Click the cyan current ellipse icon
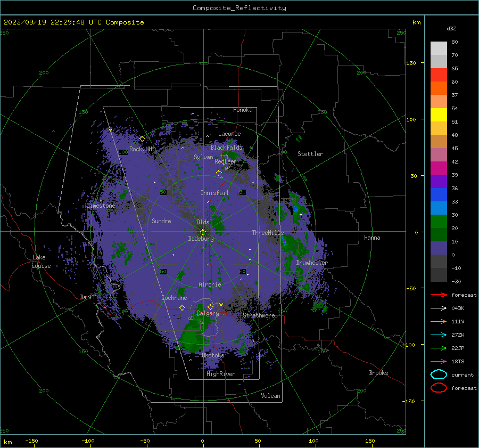 pos(439,374)
